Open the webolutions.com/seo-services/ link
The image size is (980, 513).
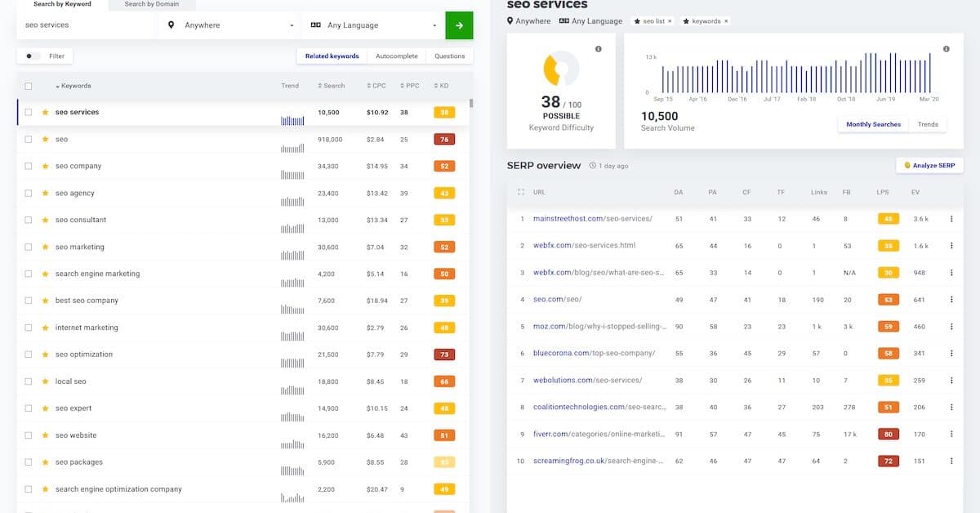(587, 381)
